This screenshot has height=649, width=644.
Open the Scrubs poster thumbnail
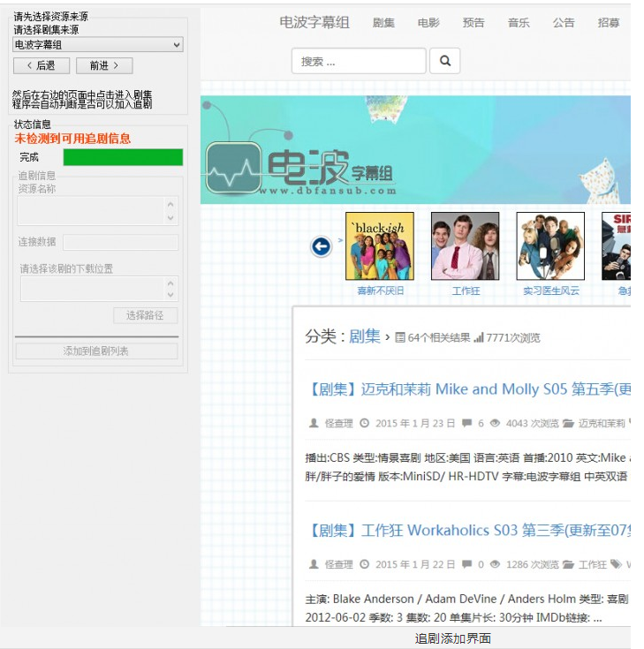[550, 245]
